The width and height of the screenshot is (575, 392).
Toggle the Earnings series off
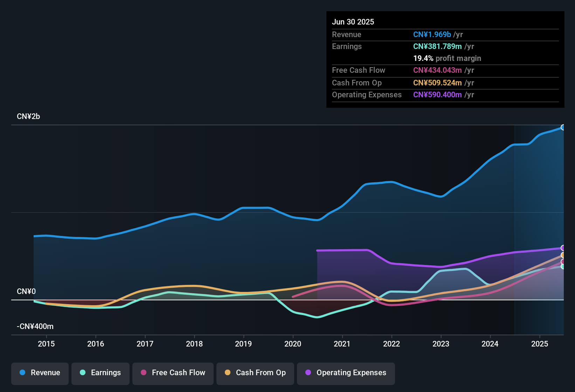coord(100,373)
